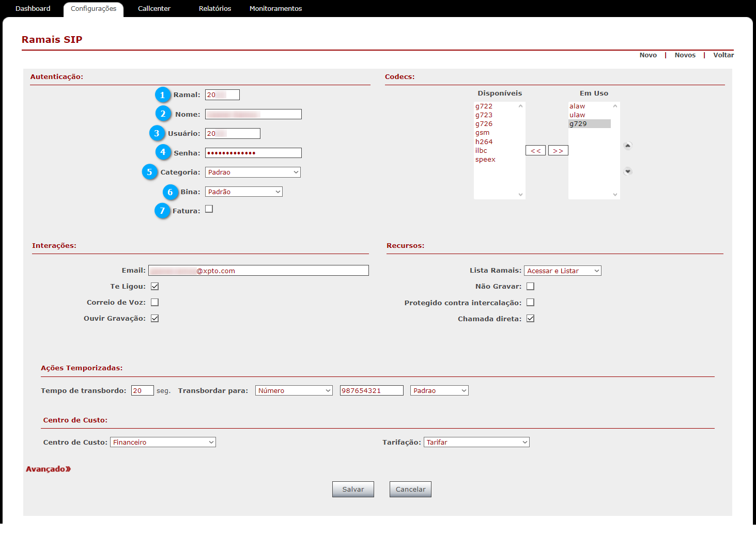Click the >> codec add button

point(558,150)
